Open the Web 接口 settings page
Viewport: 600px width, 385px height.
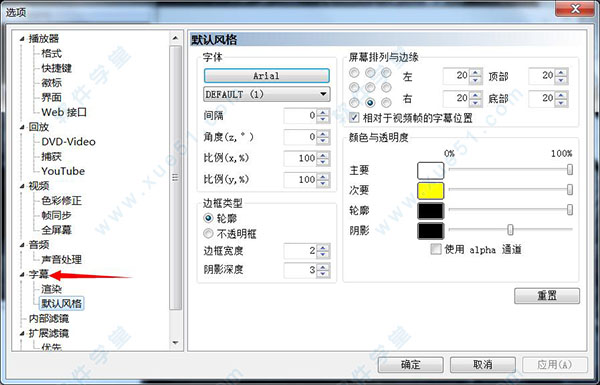(64, 112)
